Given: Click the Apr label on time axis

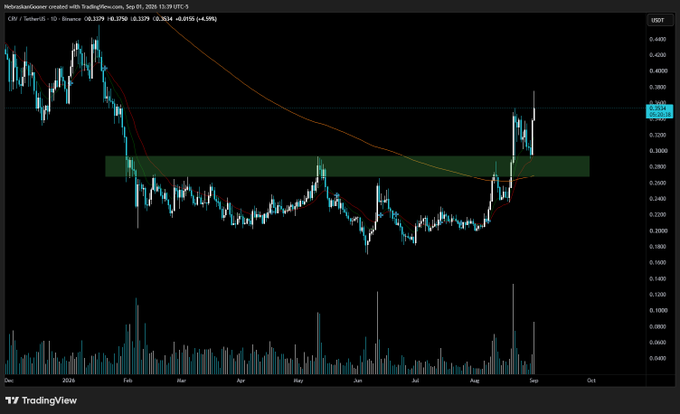Looking at the screenshot, I should (x=241, y=381).
